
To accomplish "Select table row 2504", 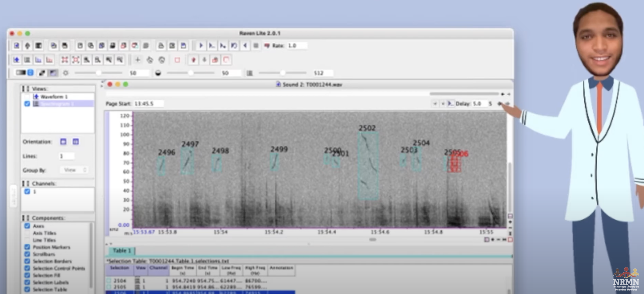I will coord(200,281).
